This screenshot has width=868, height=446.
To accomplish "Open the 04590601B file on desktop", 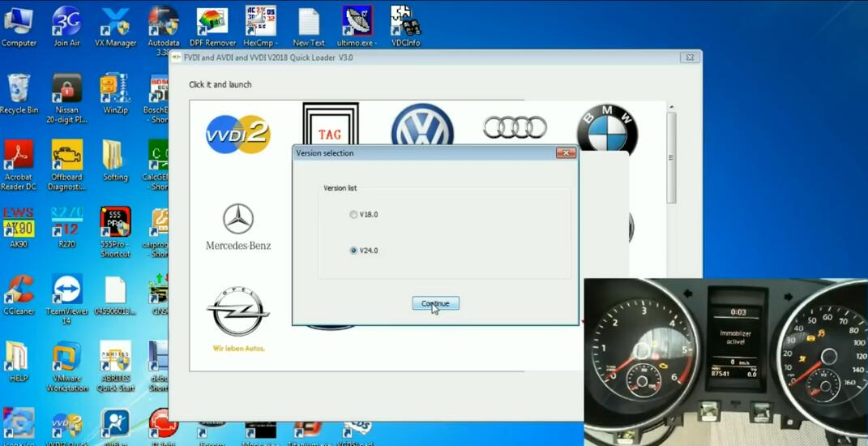I will click(x=115, y=294).
